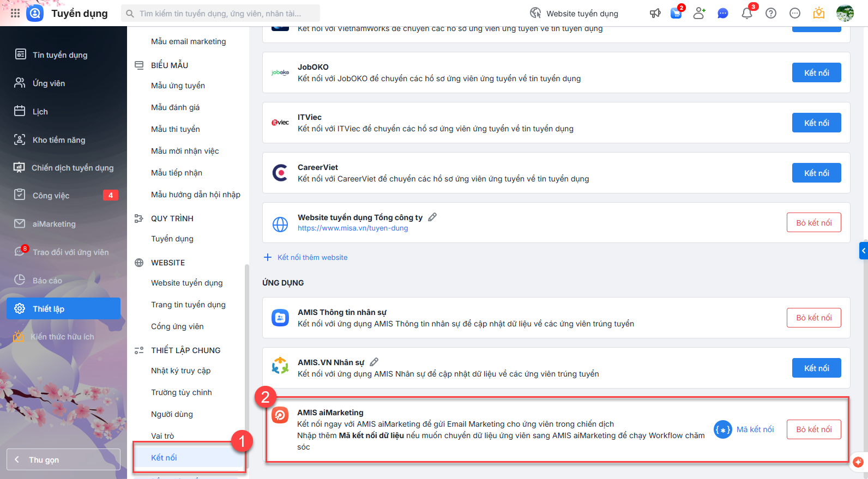
Task: Click Kết nối thêm website link
Action: click(x=306, y=257)
